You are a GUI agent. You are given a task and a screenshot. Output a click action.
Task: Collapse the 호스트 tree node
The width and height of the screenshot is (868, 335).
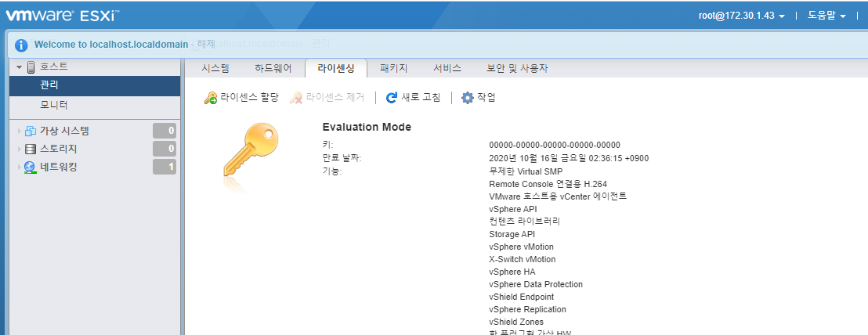pyautogui.click(x=20, y=67)
